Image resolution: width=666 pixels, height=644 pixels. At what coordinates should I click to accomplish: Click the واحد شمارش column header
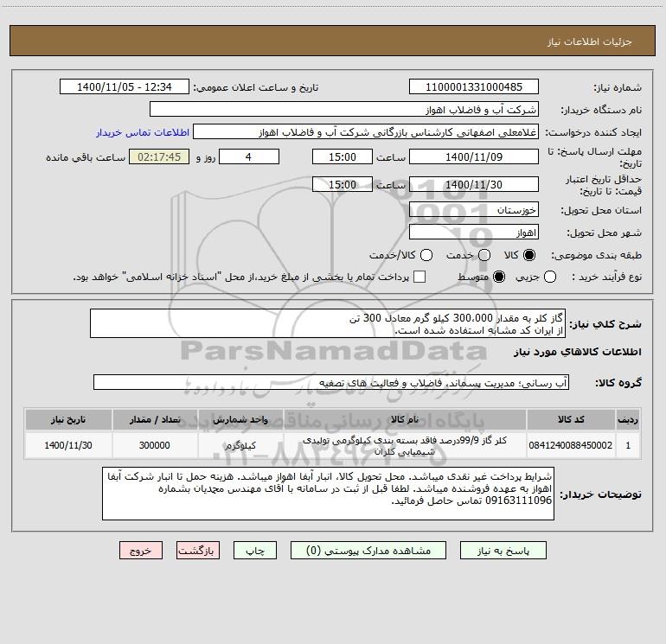point(240,419)
